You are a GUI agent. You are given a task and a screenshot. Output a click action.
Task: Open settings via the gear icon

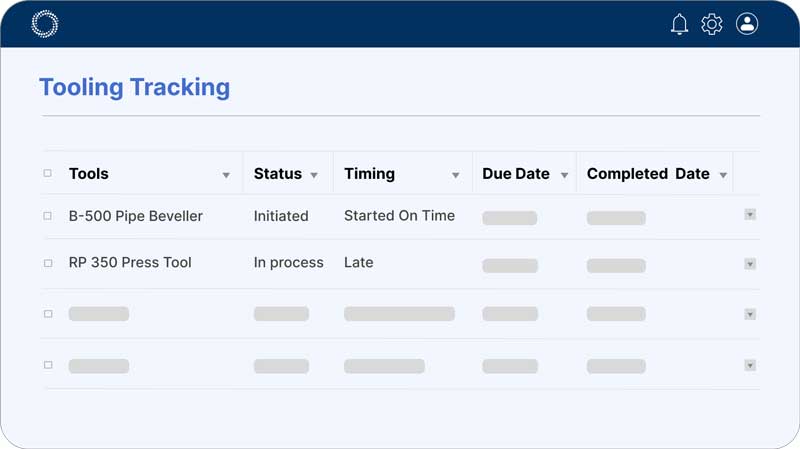(x=712, y=24)
